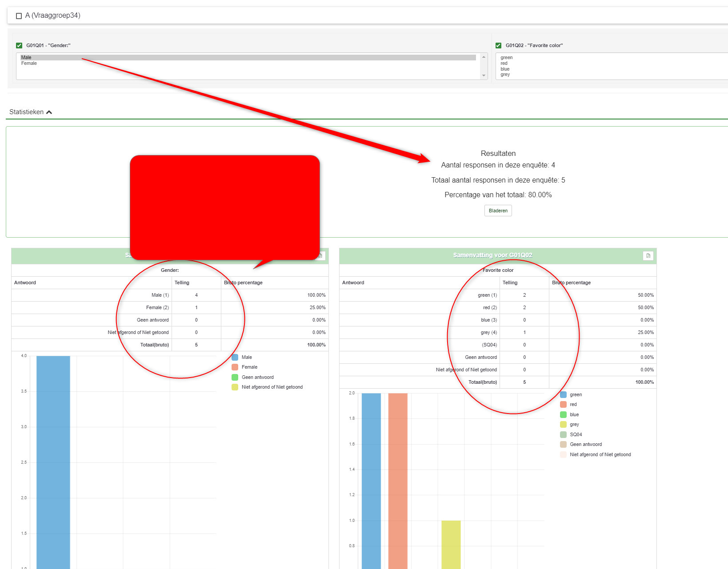The image size is (728, 569).
Task: Click the Female (2) row in the Gender table
Action: point(170,307)
